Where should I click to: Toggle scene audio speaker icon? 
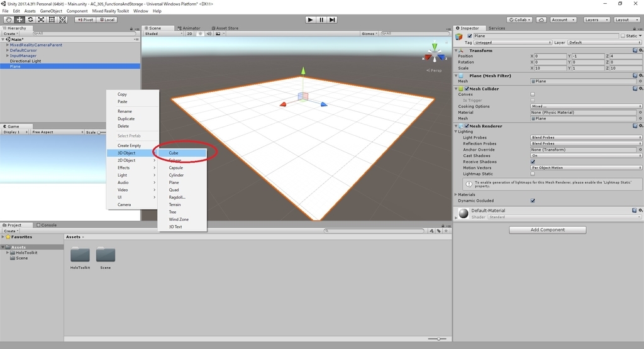209,34
